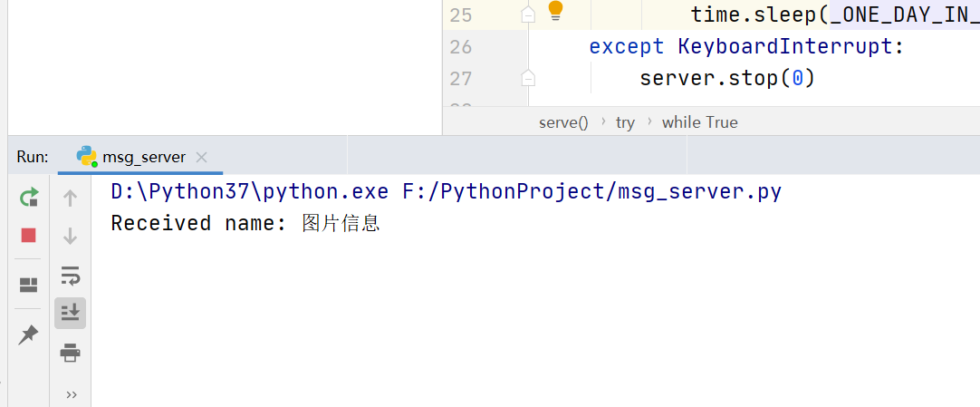Image resolution: width=980 pixels, height=407 pixels.
Task: Click the down arrow to next stack frame
Action: [x=70, y=236]
